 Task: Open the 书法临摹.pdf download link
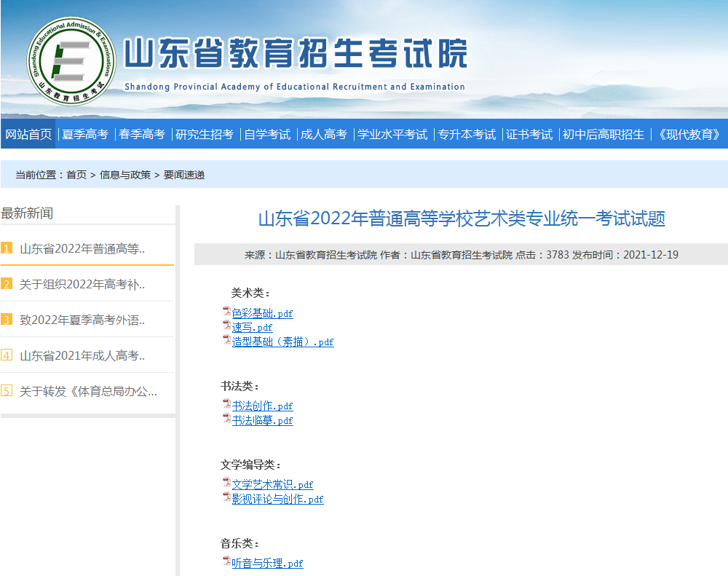coord(262,420)
